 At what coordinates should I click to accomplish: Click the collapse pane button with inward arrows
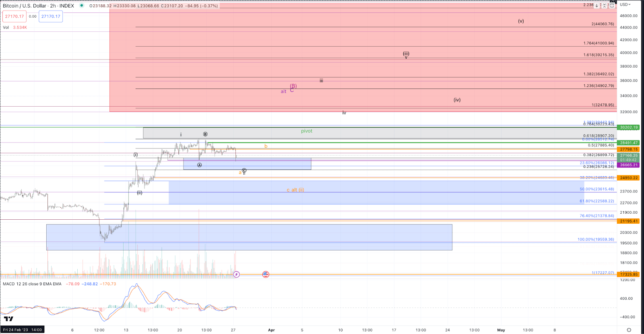click(604, 6)
